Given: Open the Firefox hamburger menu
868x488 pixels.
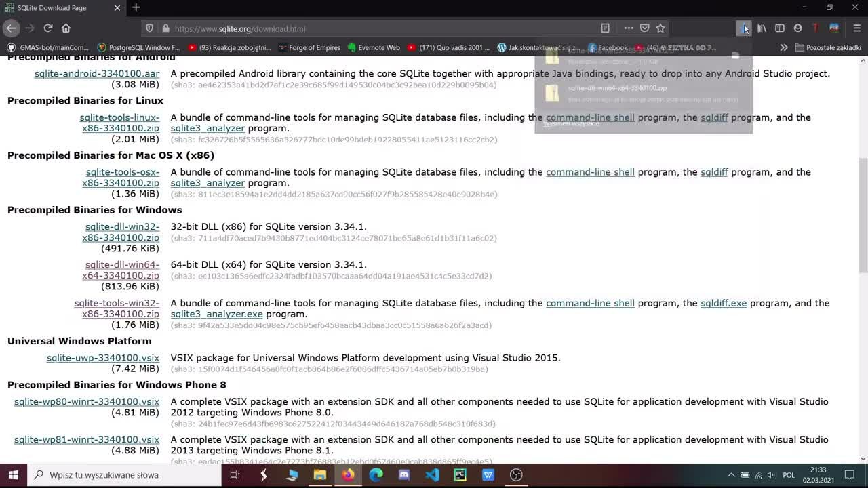Looking at the screenshot, I should tap(857, 28).
